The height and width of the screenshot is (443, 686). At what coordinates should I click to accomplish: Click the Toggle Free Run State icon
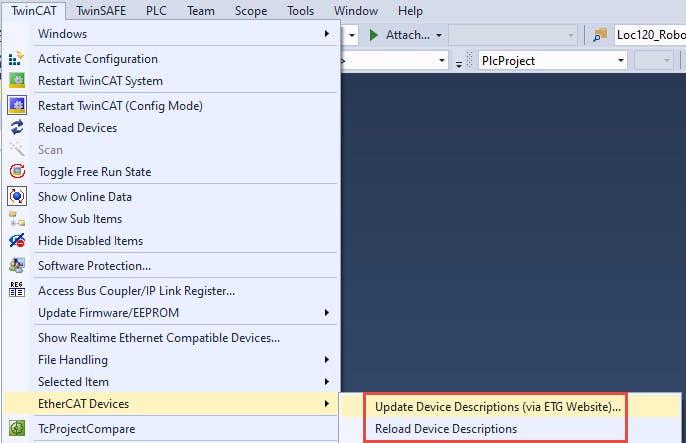(x=17, y=172)
